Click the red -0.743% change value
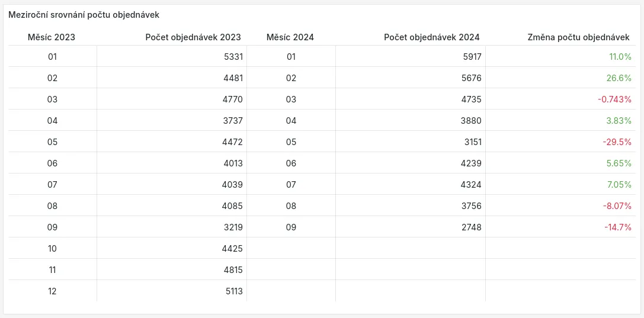 [614, 99]
